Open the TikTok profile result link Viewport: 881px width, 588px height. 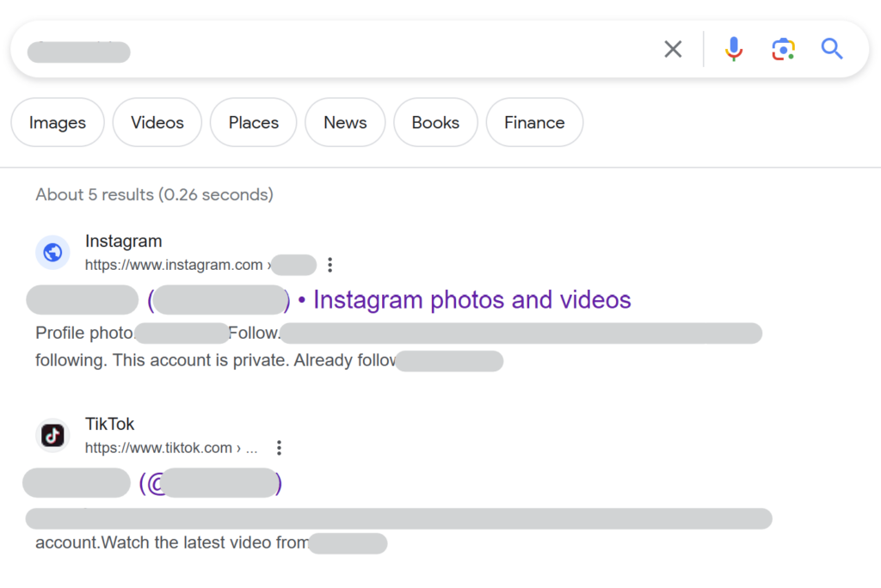pos(153,483)
